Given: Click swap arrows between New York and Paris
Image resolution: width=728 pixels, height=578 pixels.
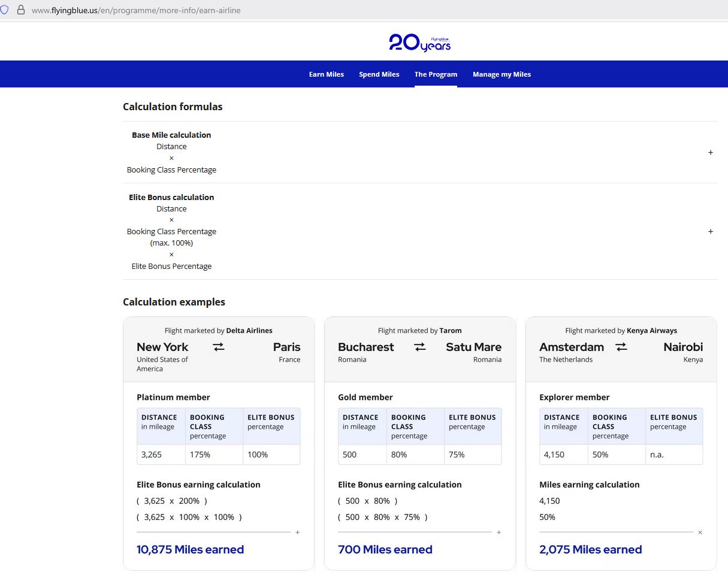Looking at the screenshot, I should click(x=219, y=347).
